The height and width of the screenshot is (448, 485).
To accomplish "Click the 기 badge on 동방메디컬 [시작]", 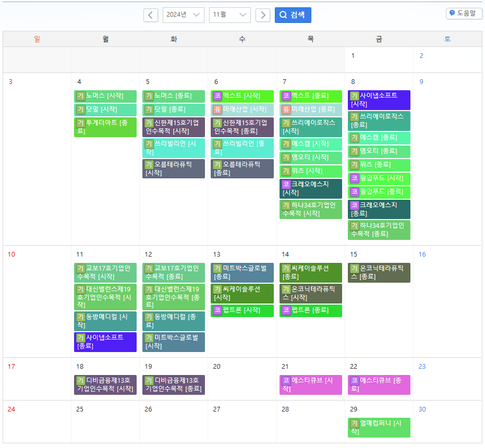I will click(x=81, y=317).
